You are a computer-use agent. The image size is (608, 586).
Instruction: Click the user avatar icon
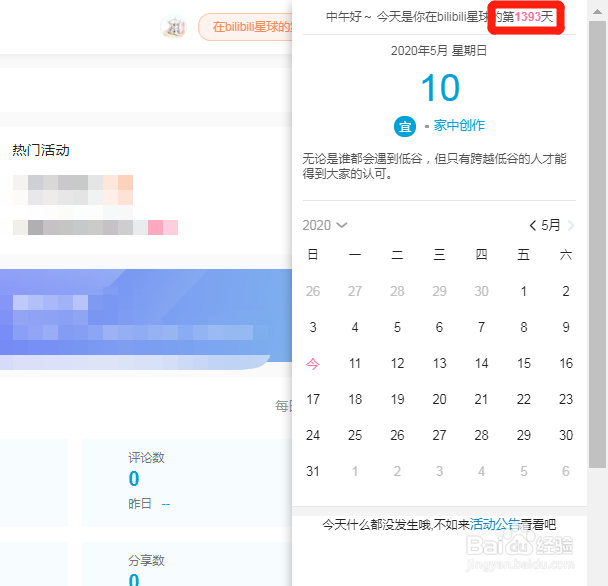(x=173, y=27)
